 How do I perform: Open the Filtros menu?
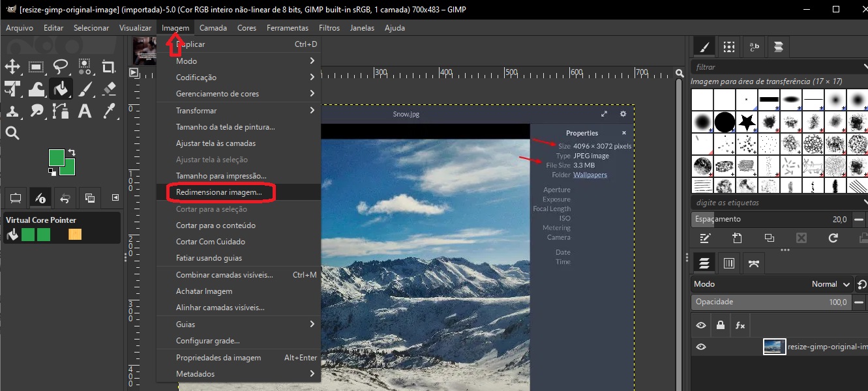click(329, 27)
